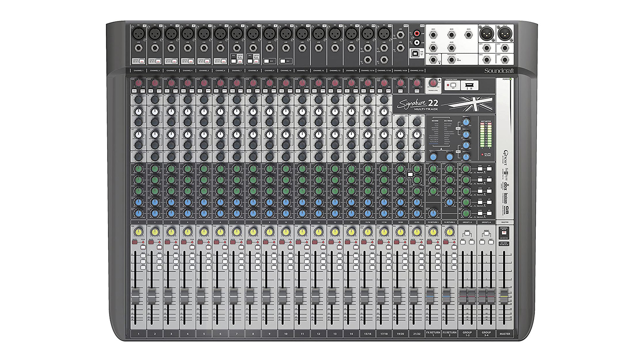The image size is (644, 362).
Task: Click the Soundcraft brand logo
Action: pos(499,71)
